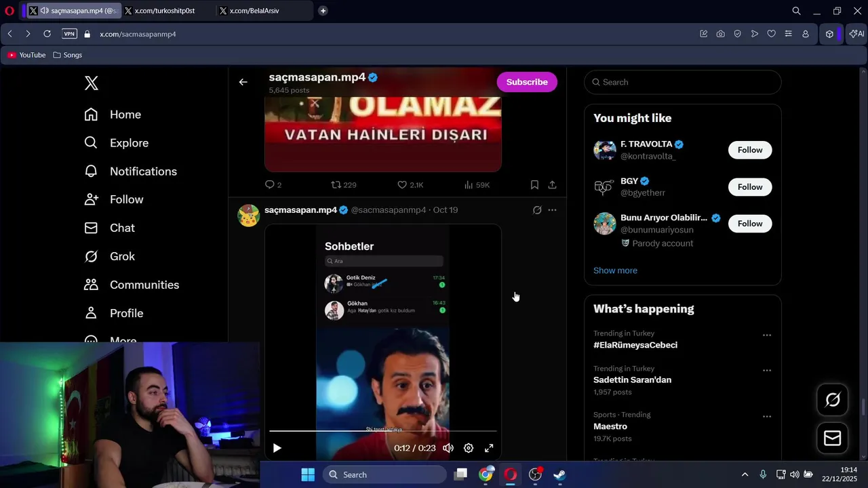Viewport: 868px width, 488px height.
Task: Click the browser snapshot camera icon
Action: tap(720, 34)
